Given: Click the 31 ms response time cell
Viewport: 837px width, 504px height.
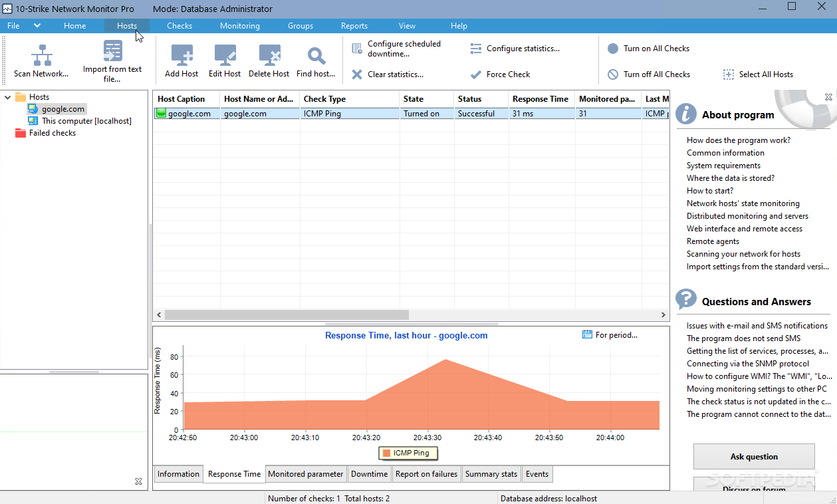Looking at the screenshot, I should pos(541,114).
